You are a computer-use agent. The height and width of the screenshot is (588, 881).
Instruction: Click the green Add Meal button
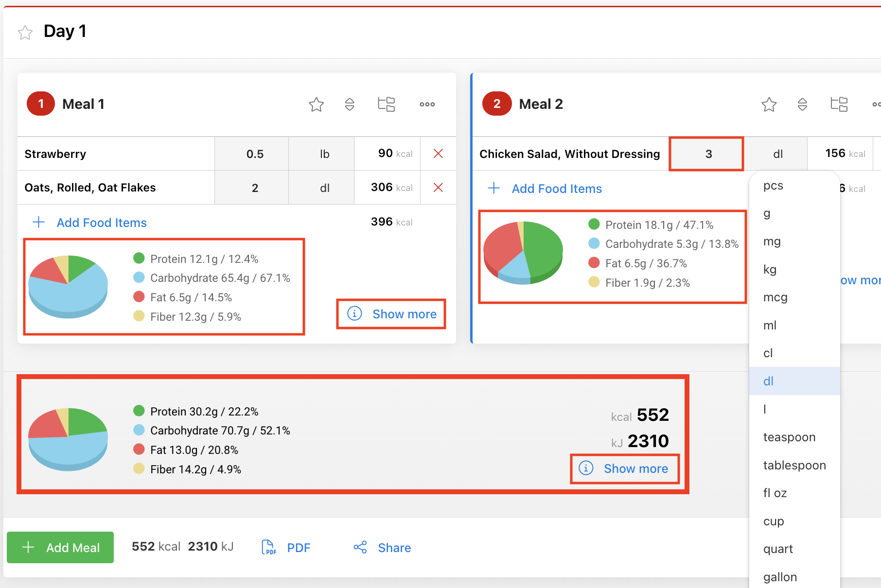60,547
